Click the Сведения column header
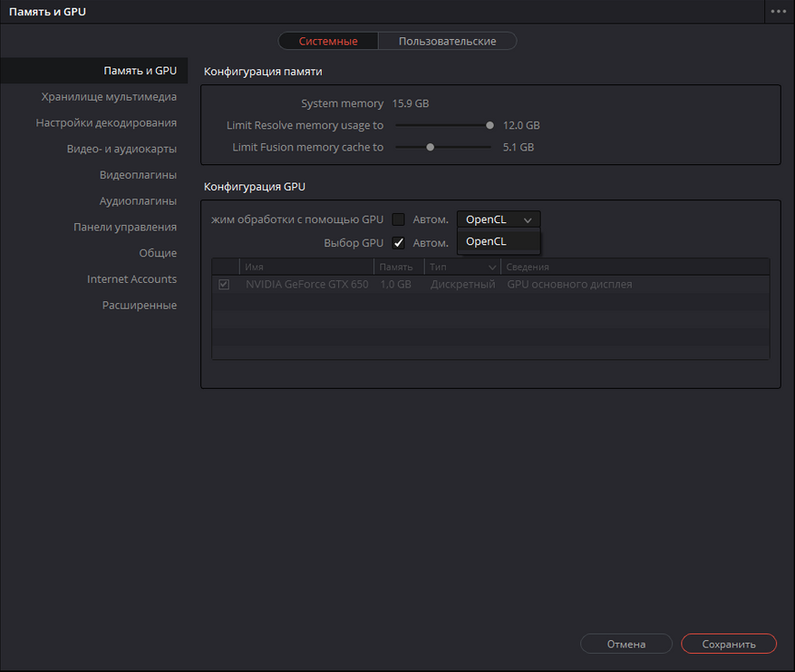Screen dimensions: 795x672 tap(635, 267)
